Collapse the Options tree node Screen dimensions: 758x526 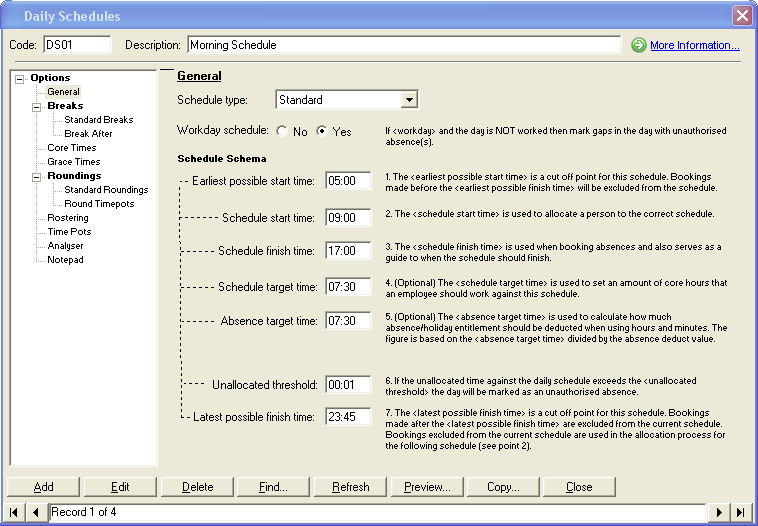coord(19,79)
